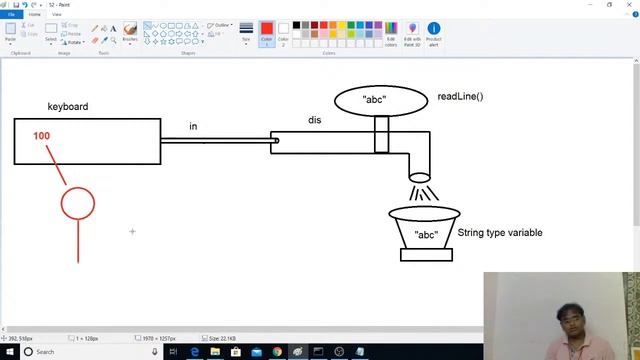This screenshot has width=640, height=360.
Task: Click the Paste clipboard icon
Action: tap(10, 29)
